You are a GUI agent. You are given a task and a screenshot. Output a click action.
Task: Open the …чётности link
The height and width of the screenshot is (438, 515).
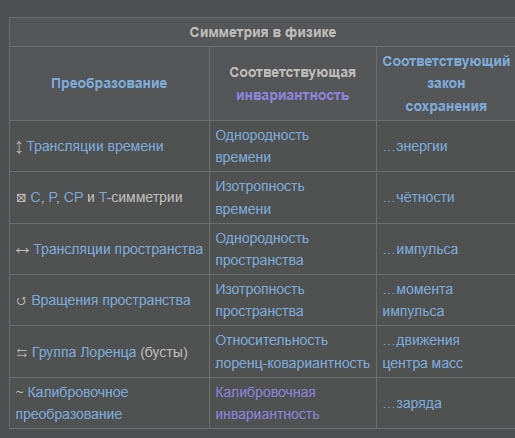[418, 197]
